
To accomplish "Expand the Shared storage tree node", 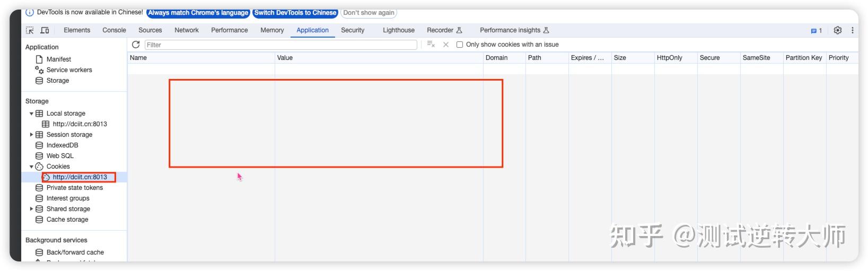I will coord(31,209).
